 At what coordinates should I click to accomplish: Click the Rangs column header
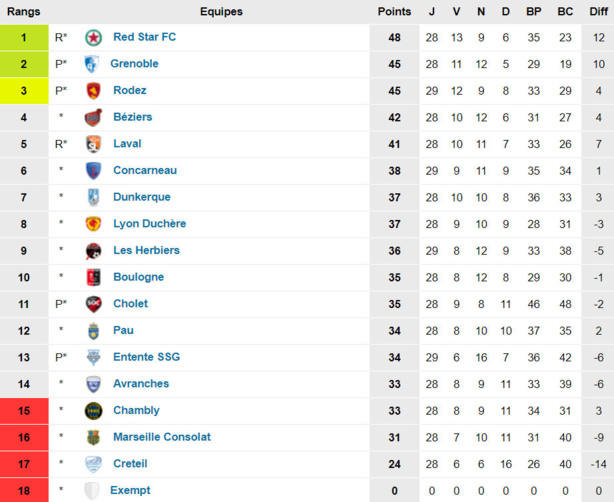pyautogui.click(x=24, y=12)
